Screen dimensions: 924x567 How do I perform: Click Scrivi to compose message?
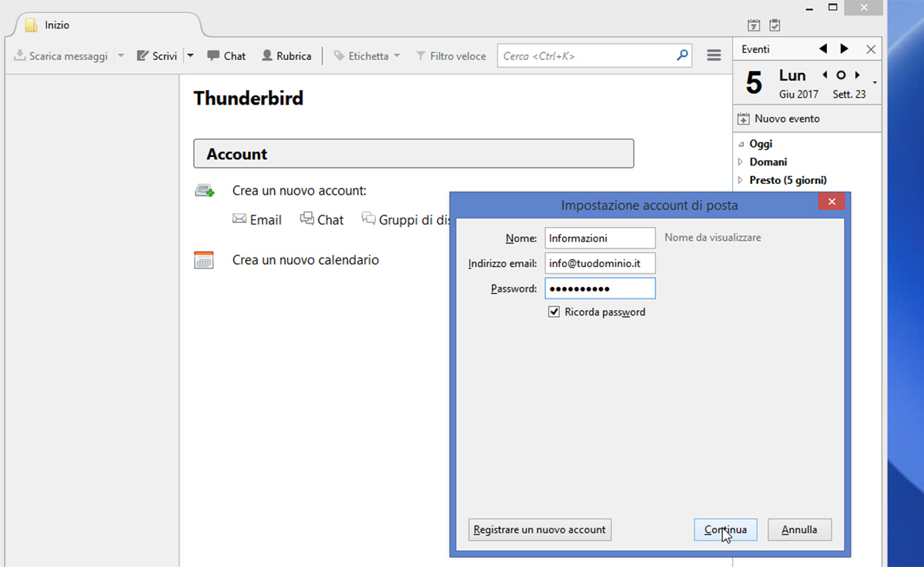[156, 56]
